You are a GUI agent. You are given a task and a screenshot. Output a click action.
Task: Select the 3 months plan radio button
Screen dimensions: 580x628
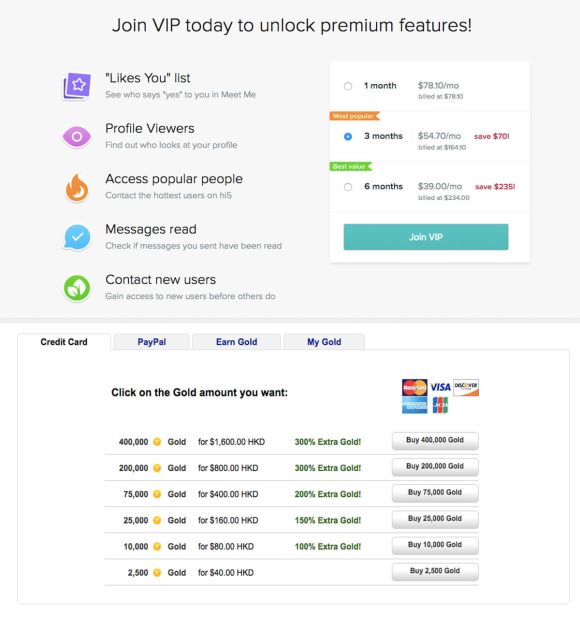point(348,137)
